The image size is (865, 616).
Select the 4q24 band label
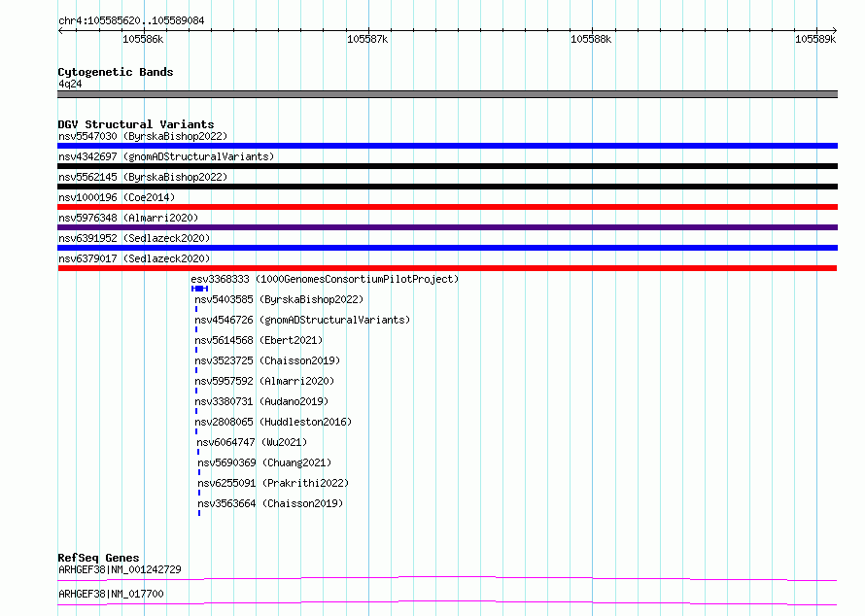point(70,84)
